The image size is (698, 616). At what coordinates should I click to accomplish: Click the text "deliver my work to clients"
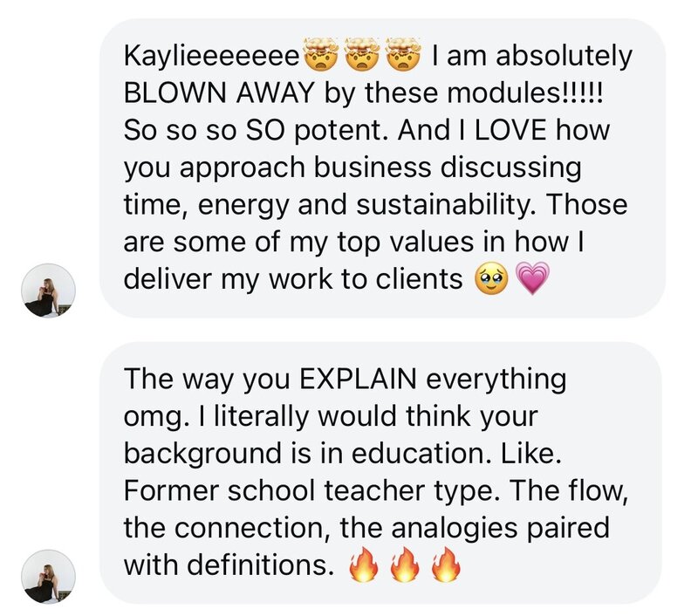[292, 278]
